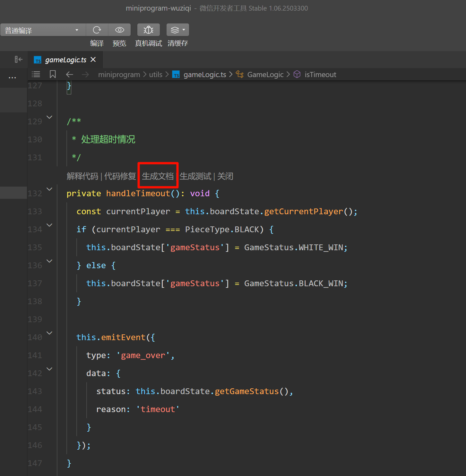
Task: Close the gameLogic.ts tab
Action: 93,60
